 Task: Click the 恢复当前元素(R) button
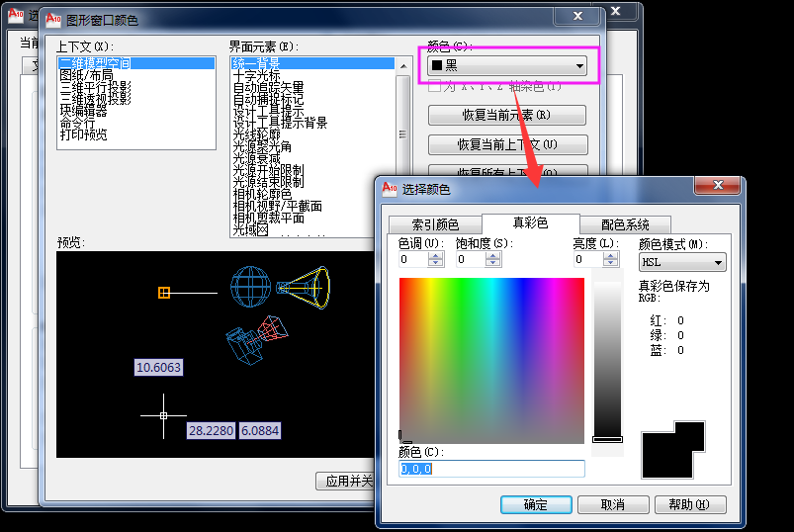pos(507,115)
